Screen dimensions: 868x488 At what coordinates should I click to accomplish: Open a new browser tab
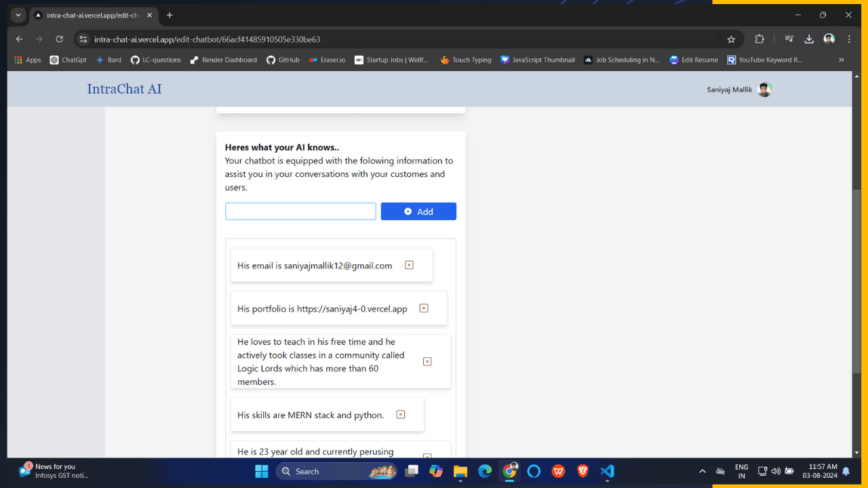170,15
